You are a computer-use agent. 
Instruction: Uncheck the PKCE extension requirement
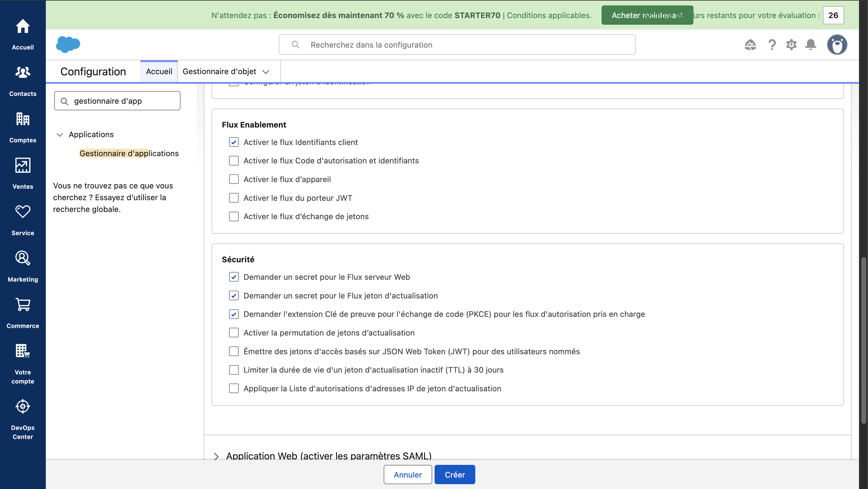click(x=234, y=314)
